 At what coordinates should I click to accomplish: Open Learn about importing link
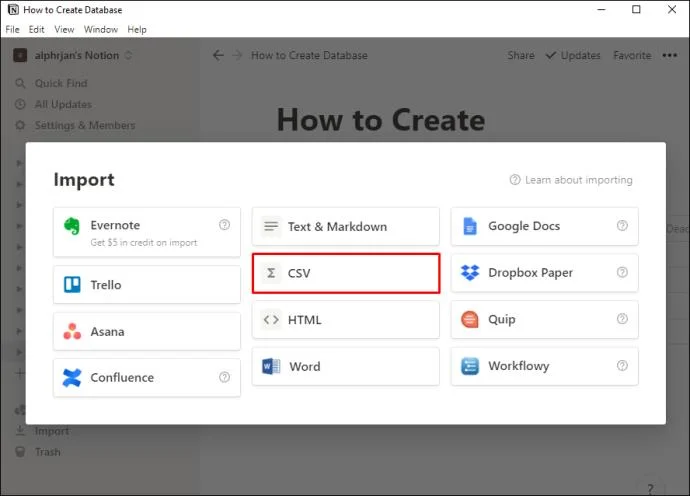pos(571,180)
